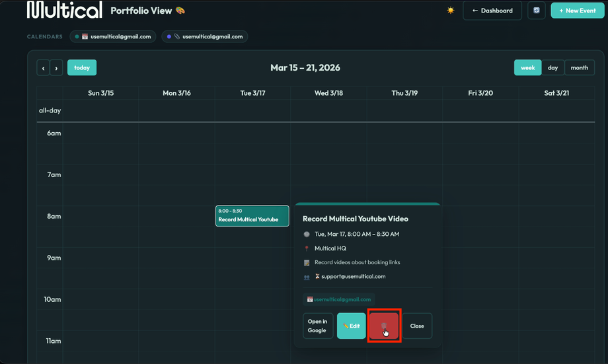The height and width of the screenshot is (364, 608).
Task: Close the event popup
Action: (x=417, y=326)
